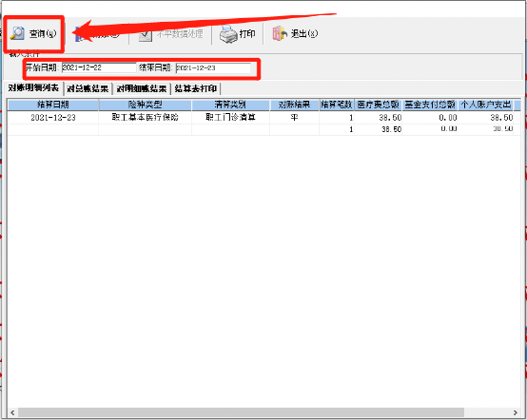Click the 打印 printer icon
This screenshot has width=527, height=420.
click(228, 34)
